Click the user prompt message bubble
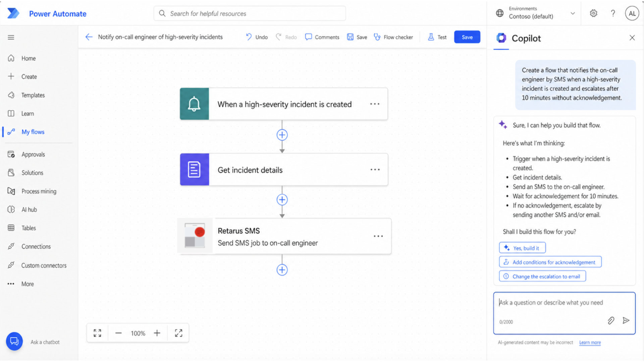This screenshot has width=644, height=362. 575,84
